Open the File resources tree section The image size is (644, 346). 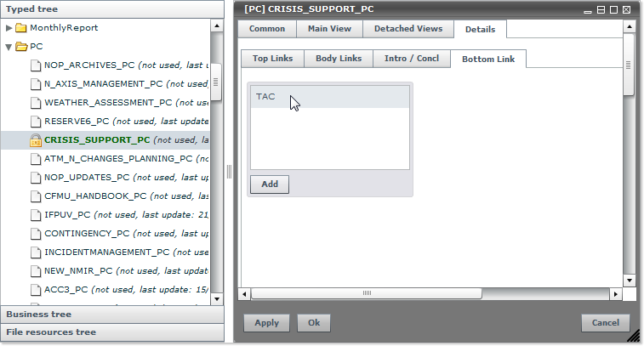[x=111, y=332]
